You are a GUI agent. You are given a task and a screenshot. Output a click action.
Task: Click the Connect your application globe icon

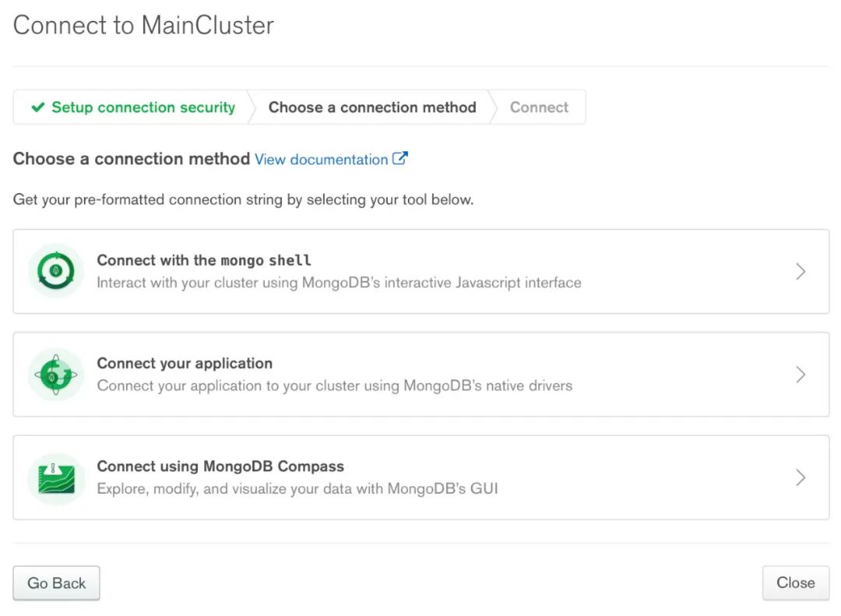coord(56,374)
